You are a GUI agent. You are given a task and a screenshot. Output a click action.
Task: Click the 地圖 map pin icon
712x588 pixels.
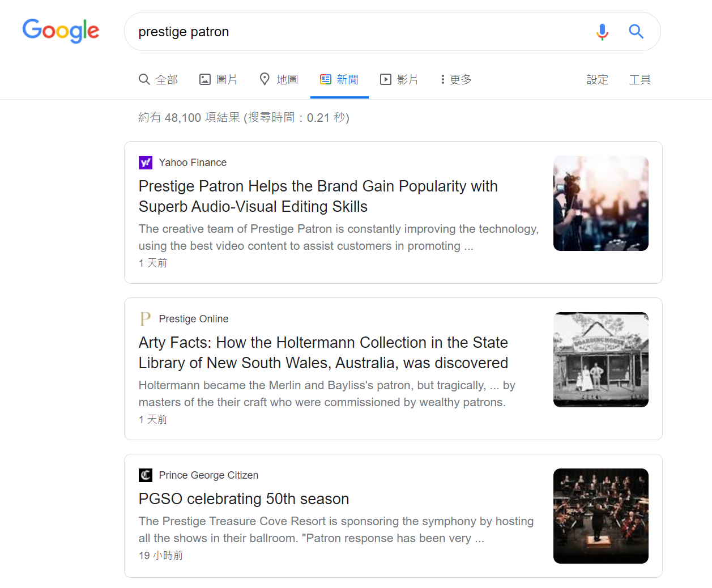(x=264, y=79)
